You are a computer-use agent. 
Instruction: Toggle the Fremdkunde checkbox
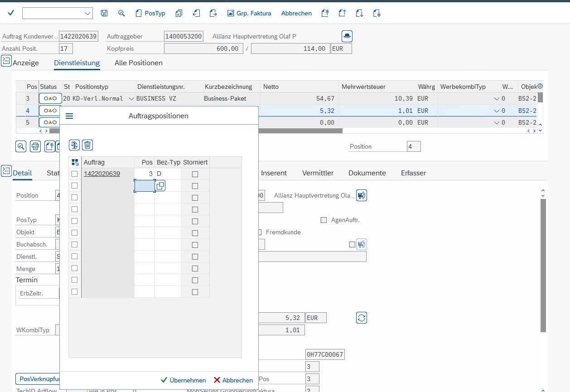click(x=260, y=232)
